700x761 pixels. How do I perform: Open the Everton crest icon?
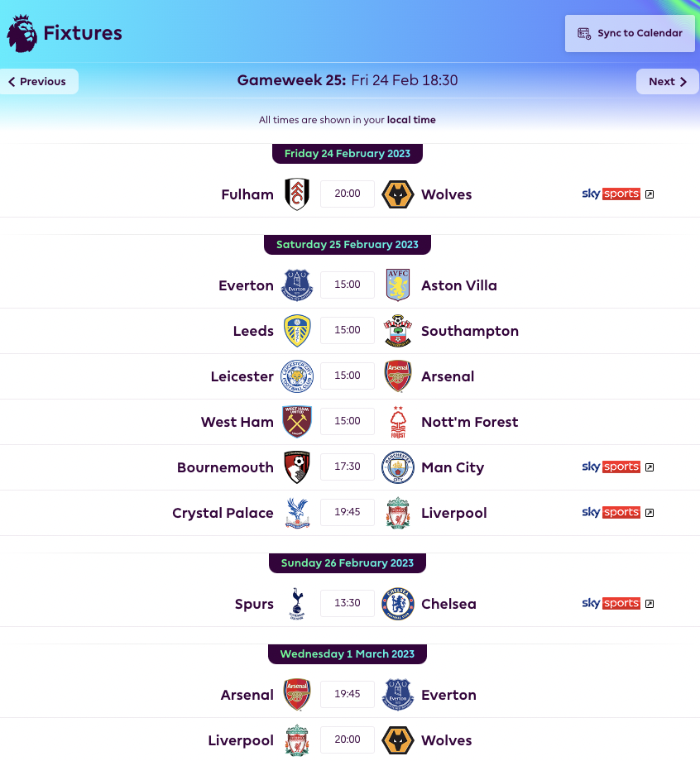point(297,285)
